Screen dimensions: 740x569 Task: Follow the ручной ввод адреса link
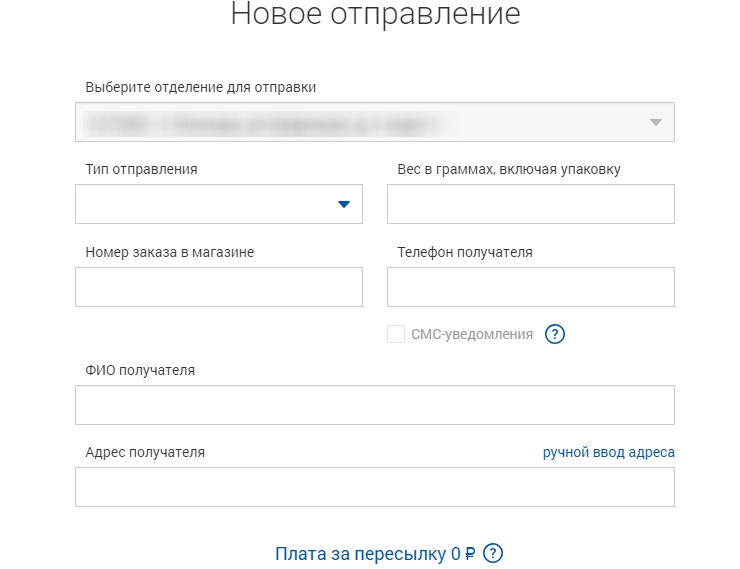click(x=608, y=452)
